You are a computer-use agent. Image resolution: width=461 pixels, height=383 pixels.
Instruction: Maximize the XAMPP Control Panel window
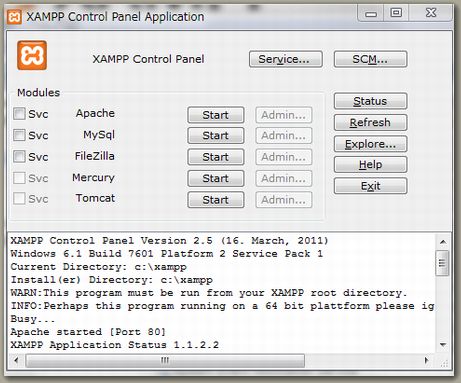point(396,14)
